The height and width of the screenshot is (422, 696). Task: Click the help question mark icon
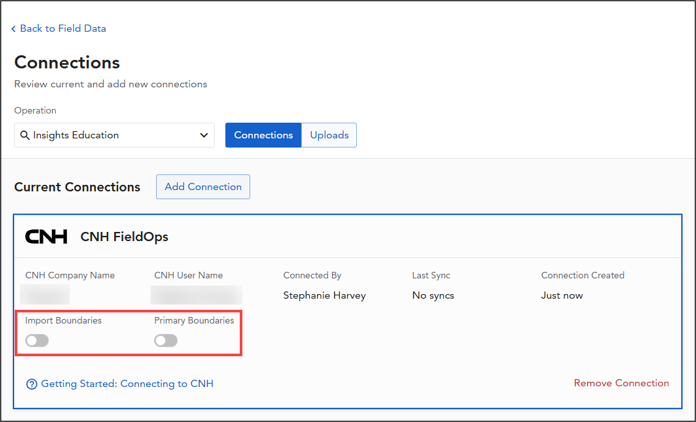32,384
